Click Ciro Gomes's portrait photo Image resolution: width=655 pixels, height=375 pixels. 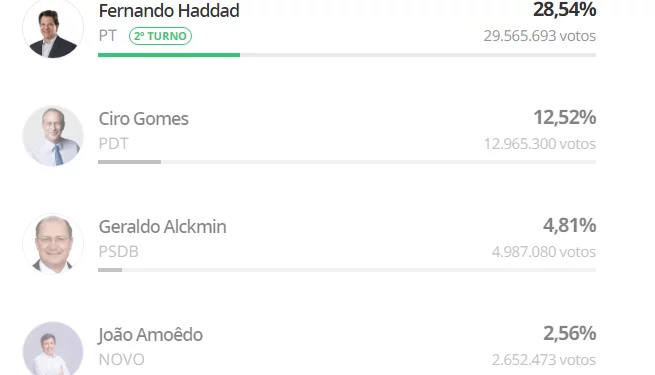click(53, 136)
